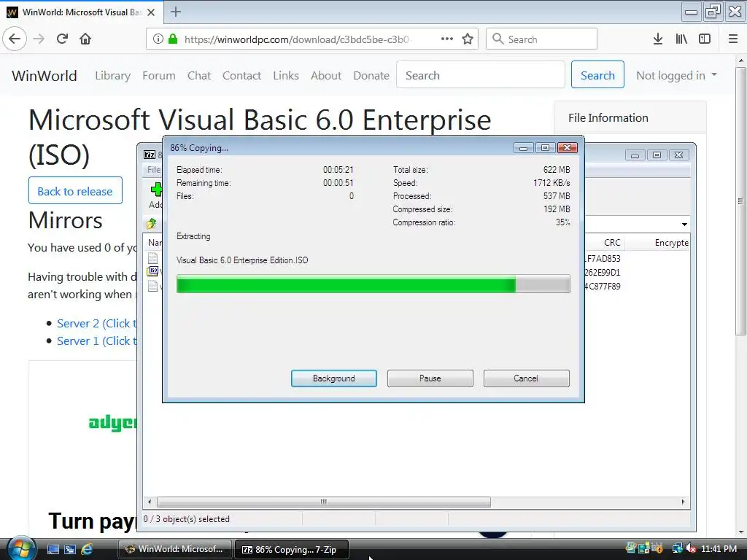This screenshot has width=747, height=560.
Task: Click 7-Zip scrollbar left arrow
Action: pyautogui.click(x=150, y=502)
